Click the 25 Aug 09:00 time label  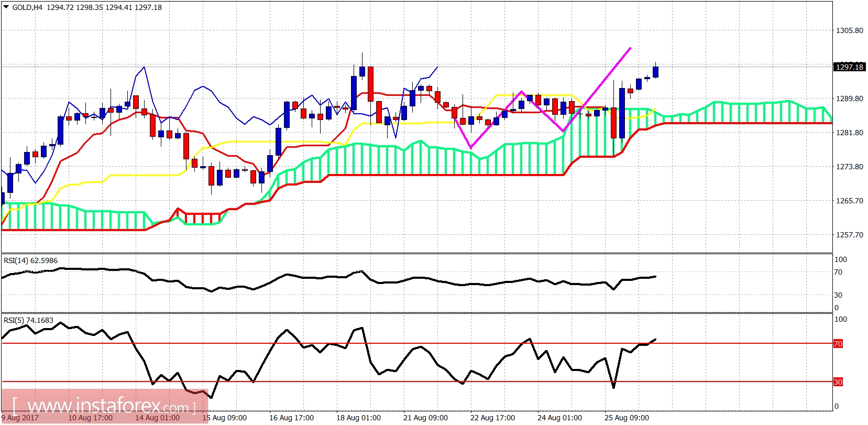click(627, 418)
